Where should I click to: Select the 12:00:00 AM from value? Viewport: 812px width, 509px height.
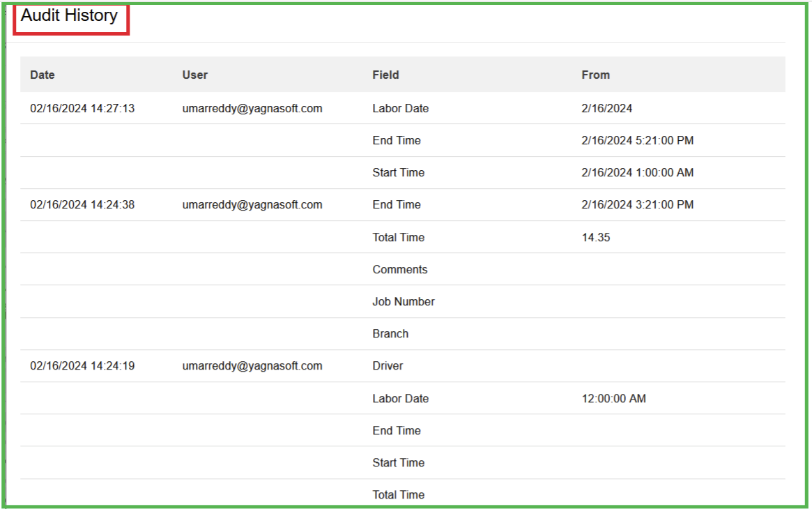click(x=613, y=398)
